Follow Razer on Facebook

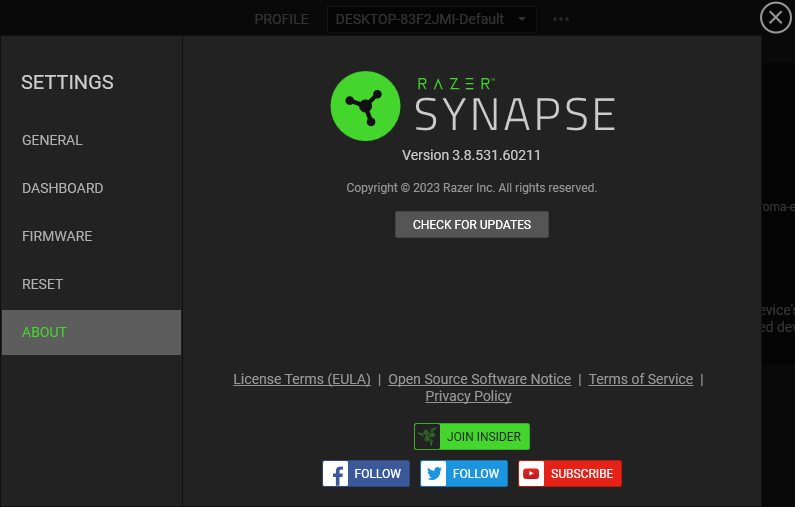coord(366,474)
